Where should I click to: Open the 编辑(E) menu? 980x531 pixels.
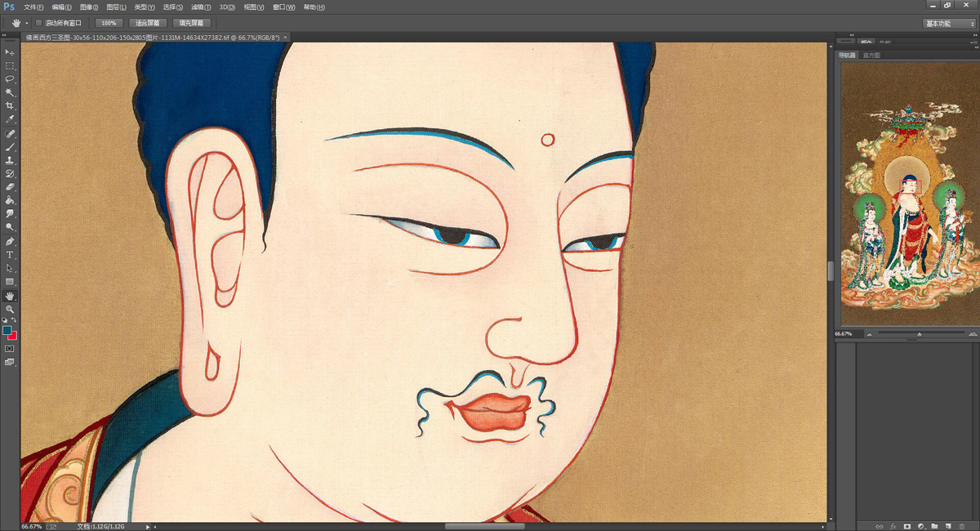[x=61, y=7]
